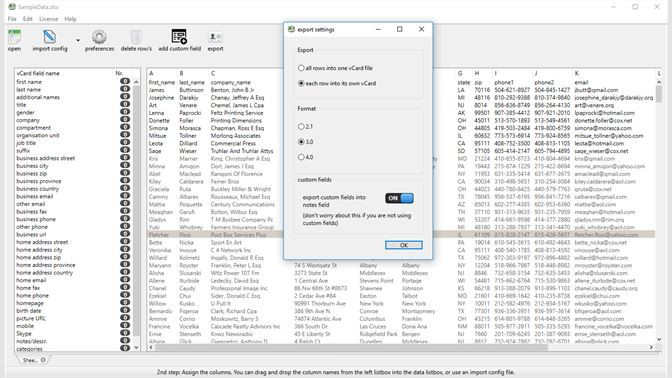The height and width of the screenshot is (378, 672).
Task: Click the number badge beside 'title'
Action: click(125, 104)
